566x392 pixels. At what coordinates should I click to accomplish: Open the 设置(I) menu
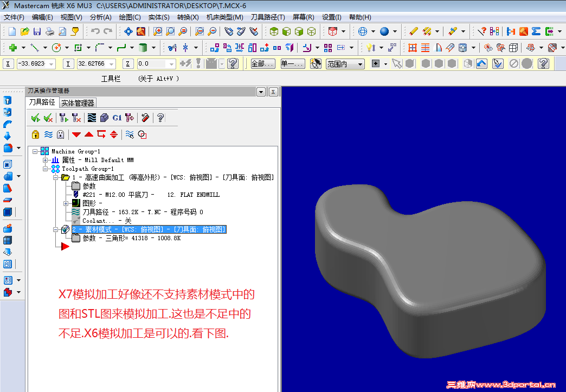[331, 17]
